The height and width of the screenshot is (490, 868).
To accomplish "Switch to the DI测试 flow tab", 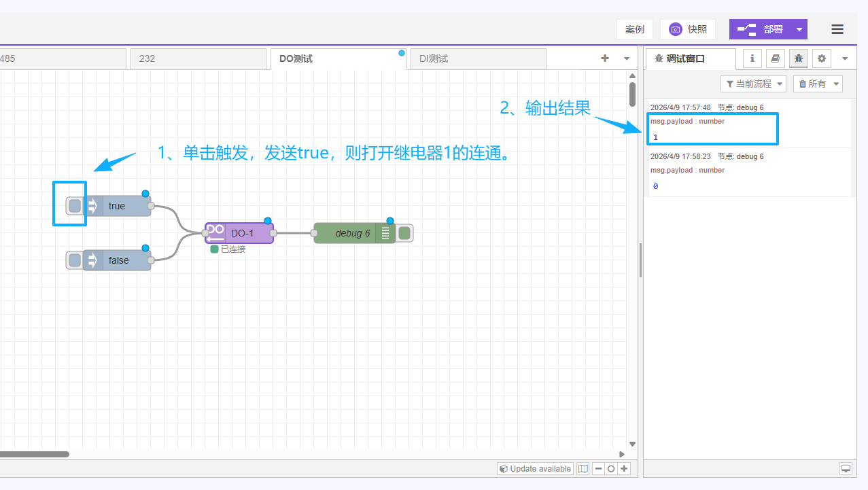I will [477, 59].
